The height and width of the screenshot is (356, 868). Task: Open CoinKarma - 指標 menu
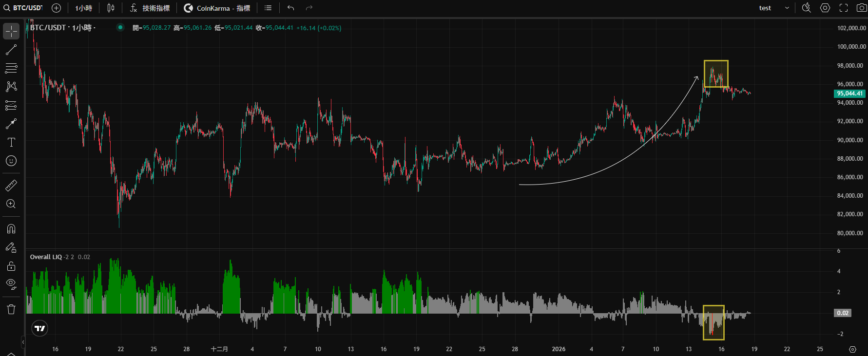217,8
